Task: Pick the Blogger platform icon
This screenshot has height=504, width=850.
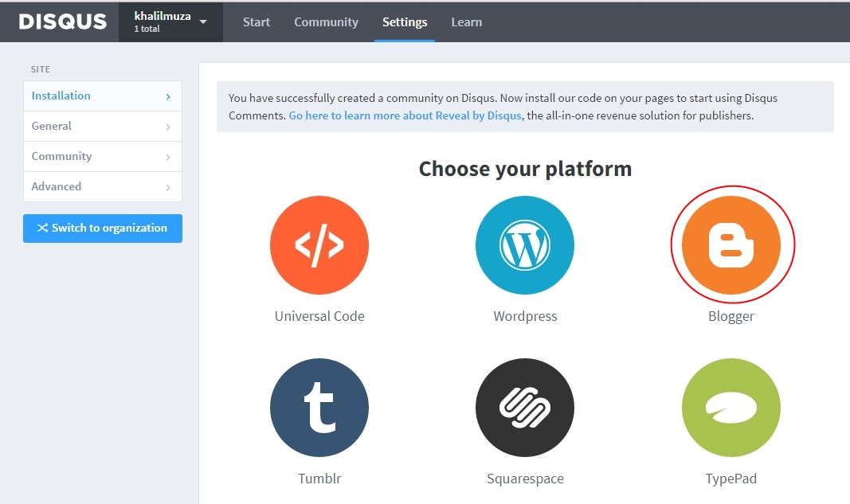Action: [731, 245]
